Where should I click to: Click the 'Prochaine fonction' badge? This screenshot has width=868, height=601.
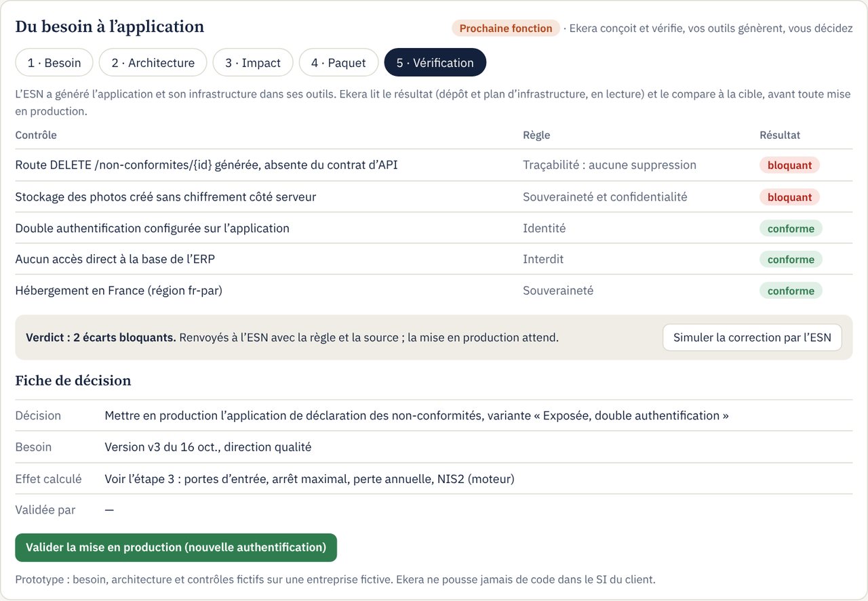click(506, 28)
